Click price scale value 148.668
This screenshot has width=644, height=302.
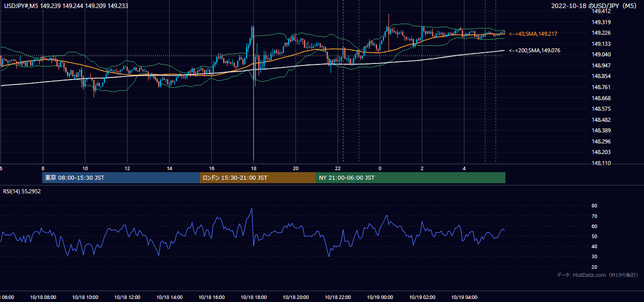coord(601,98)
